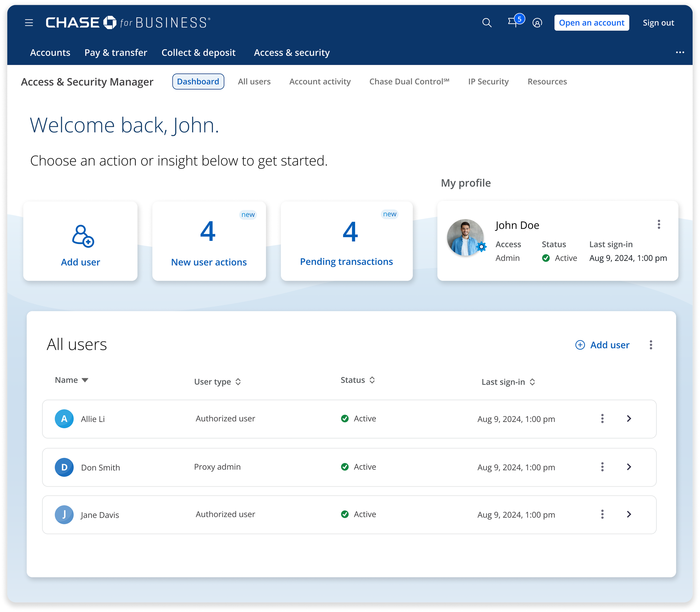Click Allie Li's green active checkmark
The width and height of the screenshot is (700, 612).
point(345,419)
